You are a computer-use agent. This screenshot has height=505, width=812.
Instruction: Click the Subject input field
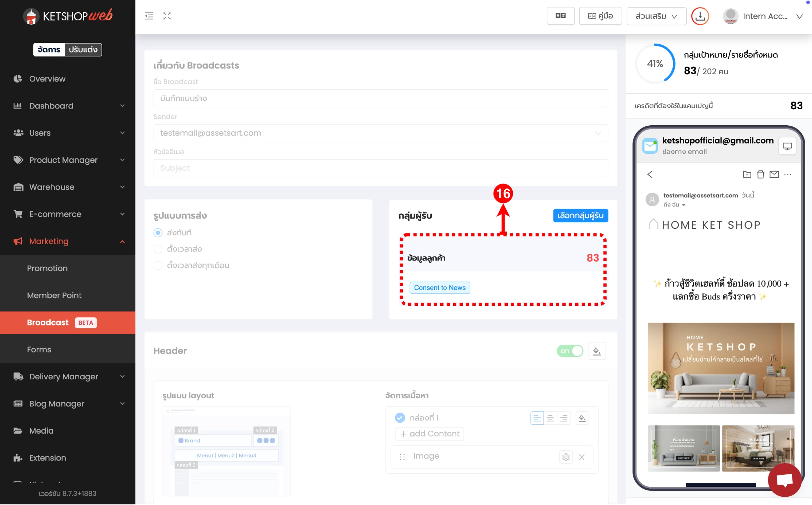(x=381, y=168)
